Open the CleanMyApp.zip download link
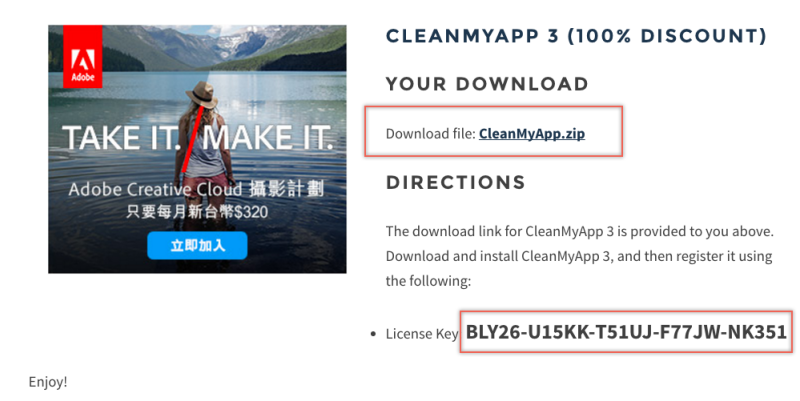Screen dimensions: 800x401 (x=532, y=134)
